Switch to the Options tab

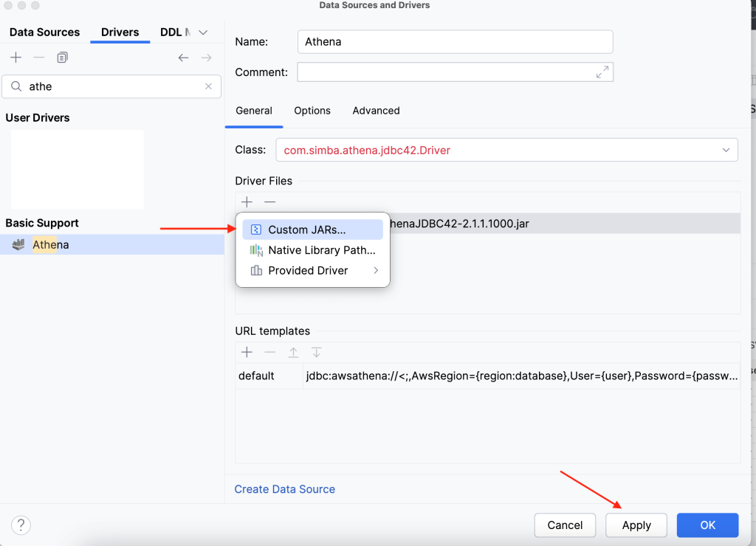[312, 111]
